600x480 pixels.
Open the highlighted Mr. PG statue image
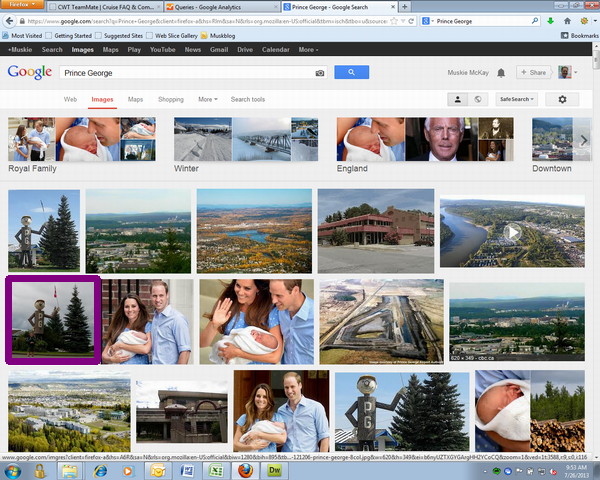[53, 320]
